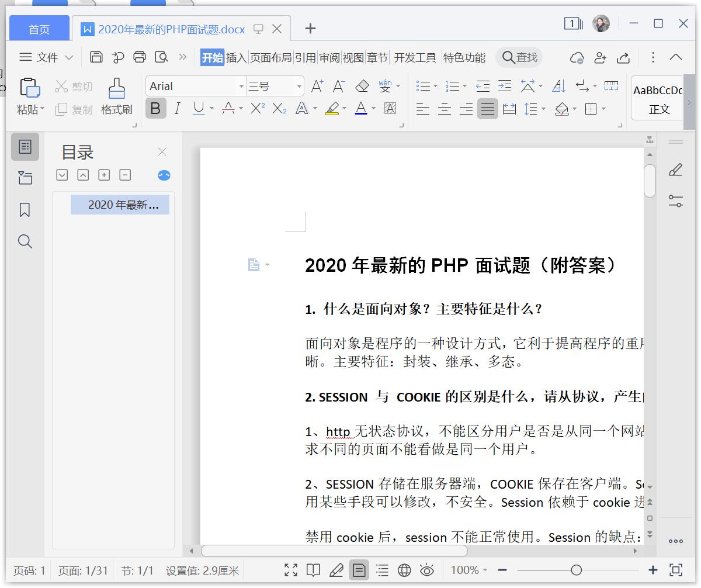Select the 2020年最新 entry in the 目录 outline
This screenshot has width=701, height=588.
120,204
